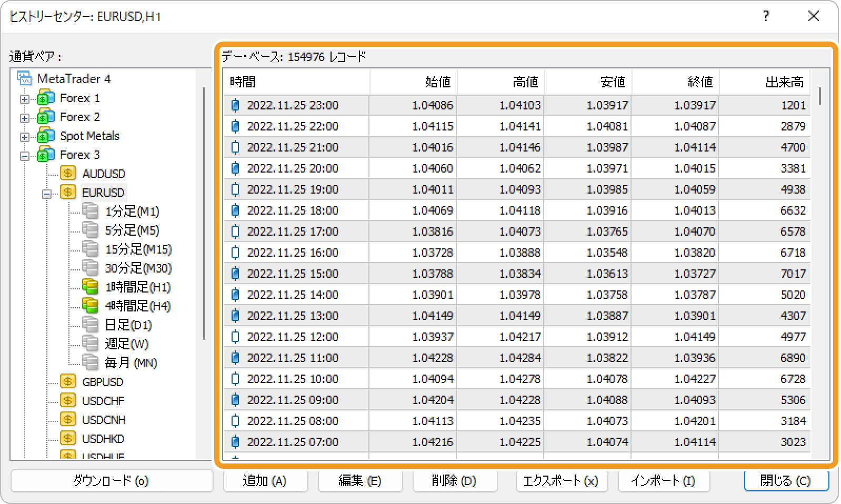
Task: Click the エクスポート (x) button
Action: (562, 480)
